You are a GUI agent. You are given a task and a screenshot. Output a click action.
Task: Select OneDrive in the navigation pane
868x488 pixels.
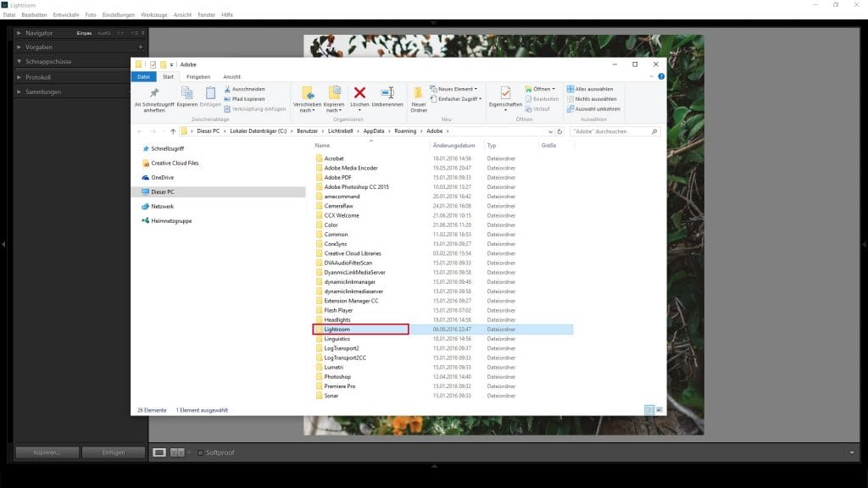coord(162,178)
